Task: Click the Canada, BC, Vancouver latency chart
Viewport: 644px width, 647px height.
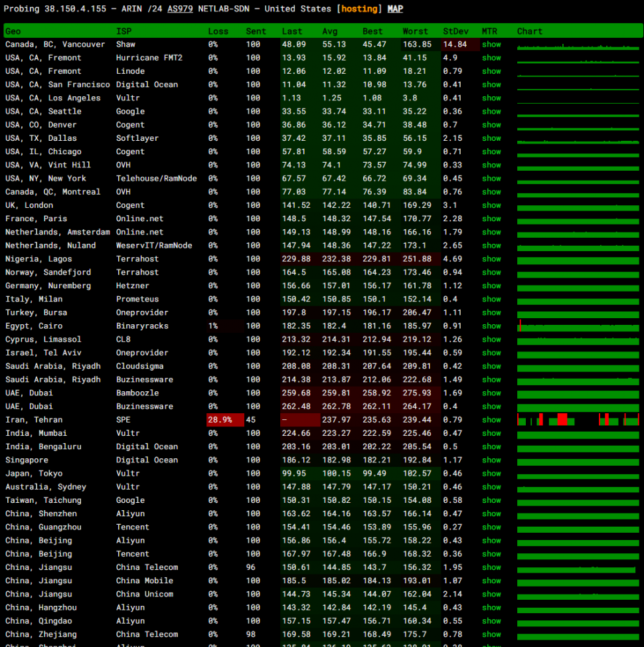Action: 578,46
